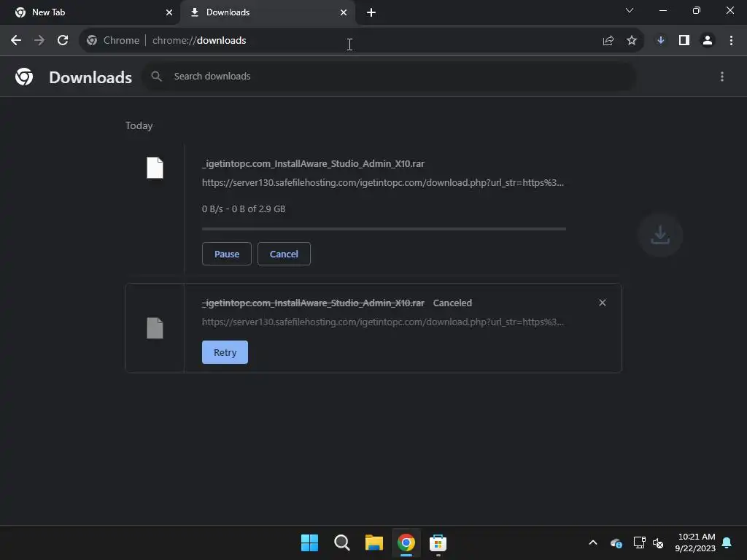Click the file icon of active download
The width and height of the screenshot is (747, 560).
pyautogui.click(x=155, y=168)
